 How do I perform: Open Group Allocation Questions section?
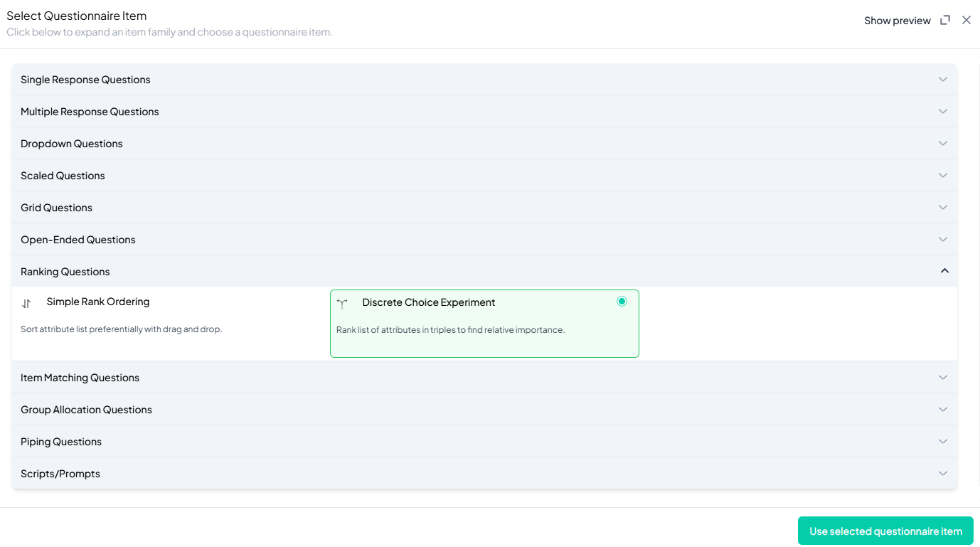(86, 410)
